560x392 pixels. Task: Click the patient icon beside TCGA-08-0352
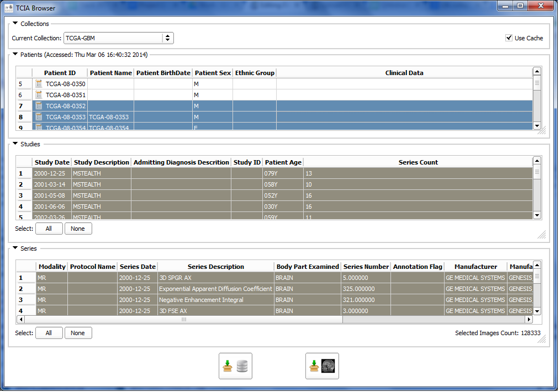[x=39, y=106]
